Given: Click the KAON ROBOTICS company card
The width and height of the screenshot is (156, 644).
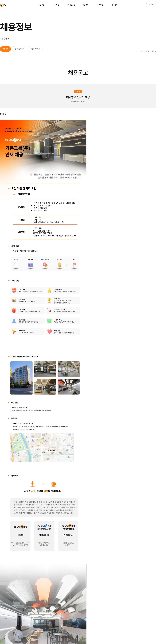Looking at the screenshot, I should tap(68, 536).
